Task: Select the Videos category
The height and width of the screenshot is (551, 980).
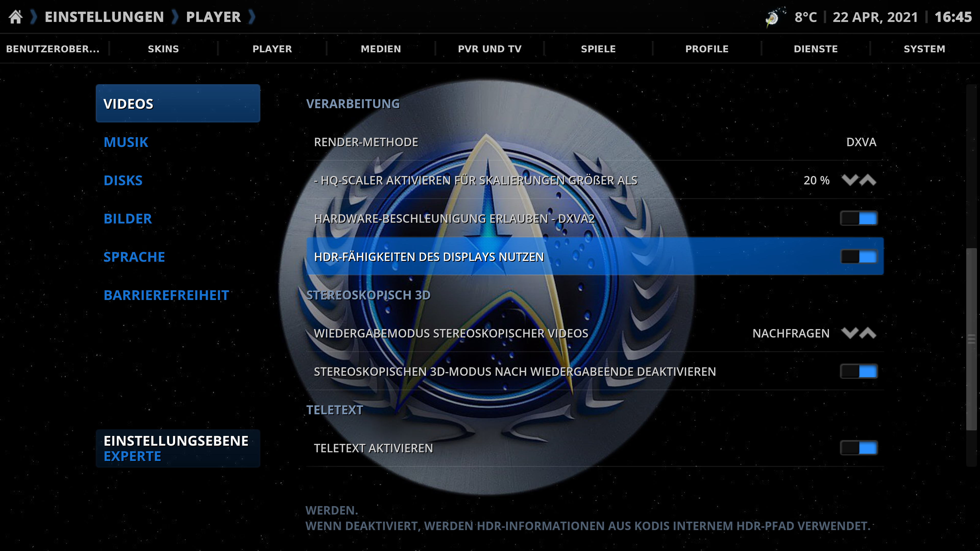Action: pos(178,103)
